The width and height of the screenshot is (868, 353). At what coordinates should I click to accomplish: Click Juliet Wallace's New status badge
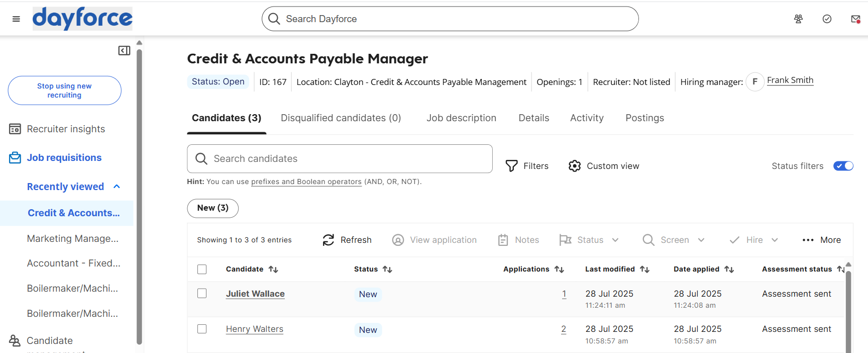point(368,294)
